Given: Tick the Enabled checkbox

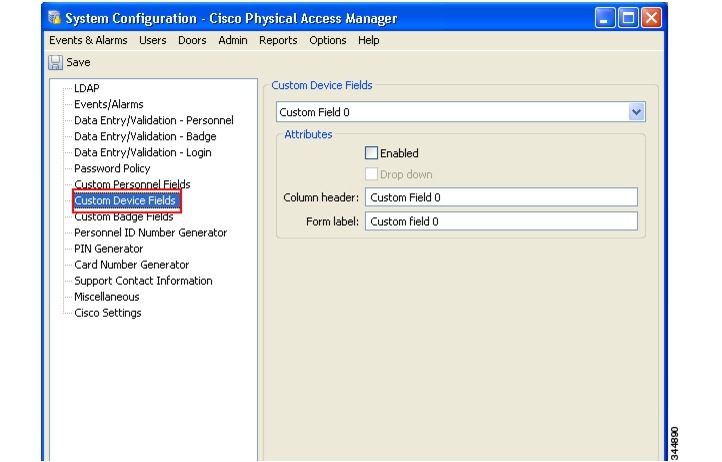Looking at the screenshot, I should 371,153.
